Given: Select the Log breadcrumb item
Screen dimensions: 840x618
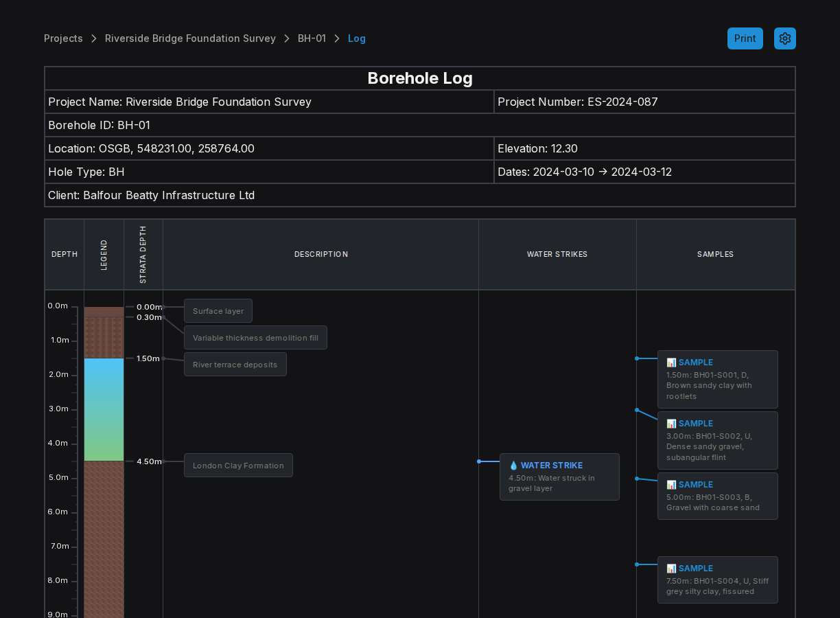Looking at the screenshot, I should 357,38.
